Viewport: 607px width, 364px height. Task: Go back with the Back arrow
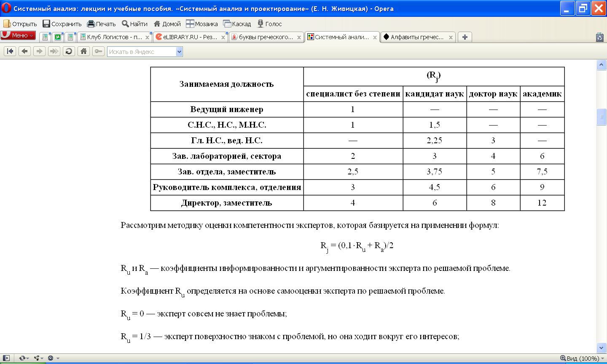click(x=25, y=51)
